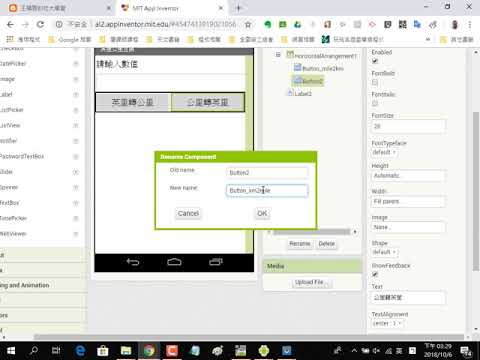
Task: Click the ListView help icon in palette
Action: (x=76, y=126)
